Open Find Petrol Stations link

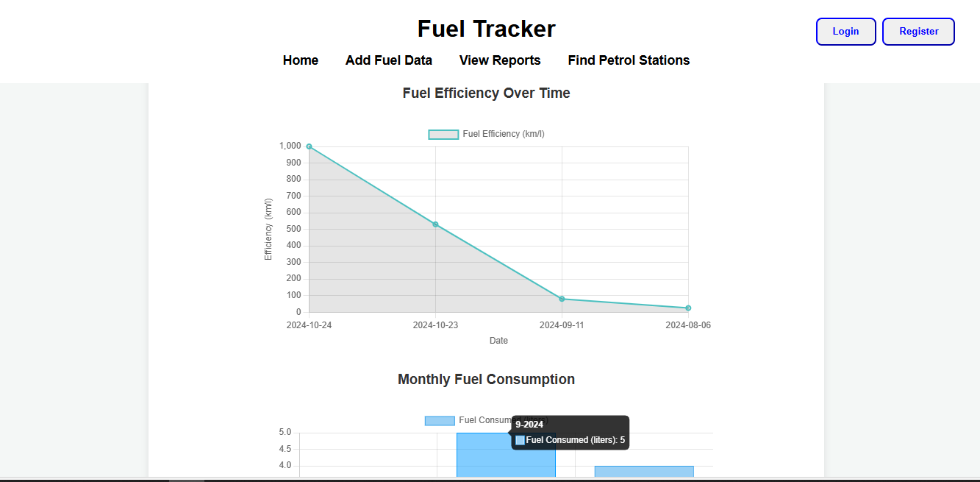click(x=629, y=60)
